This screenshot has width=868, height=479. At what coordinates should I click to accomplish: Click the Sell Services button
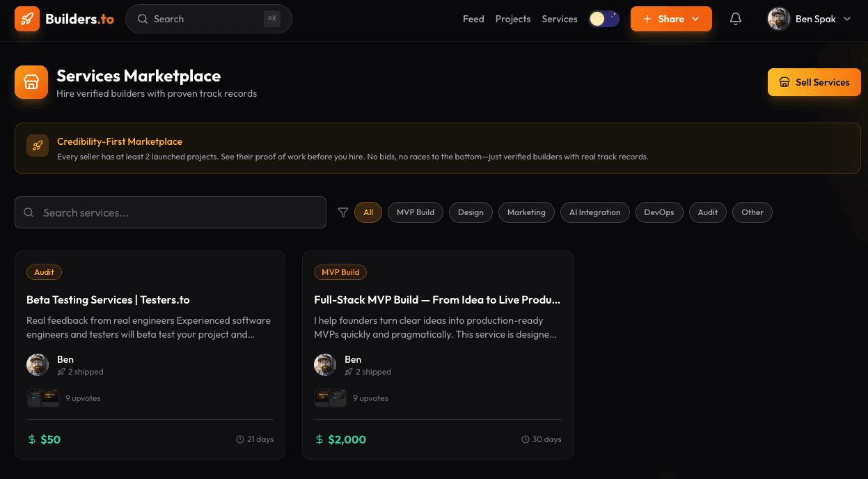(x=814, y=82)
